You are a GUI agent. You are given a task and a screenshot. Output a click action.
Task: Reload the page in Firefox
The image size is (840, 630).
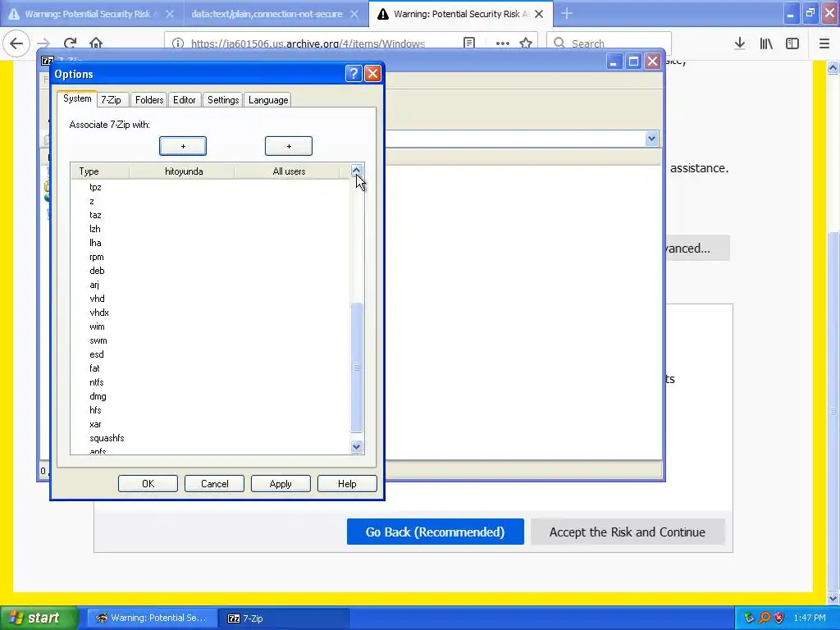click(70, 43)
